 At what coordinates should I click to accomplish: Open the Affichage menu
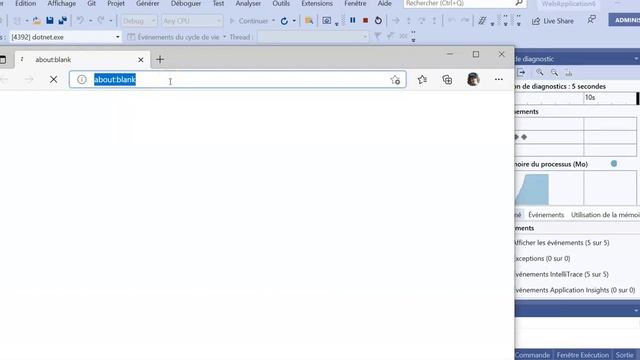pyautogui.click(x=62, y=3)
